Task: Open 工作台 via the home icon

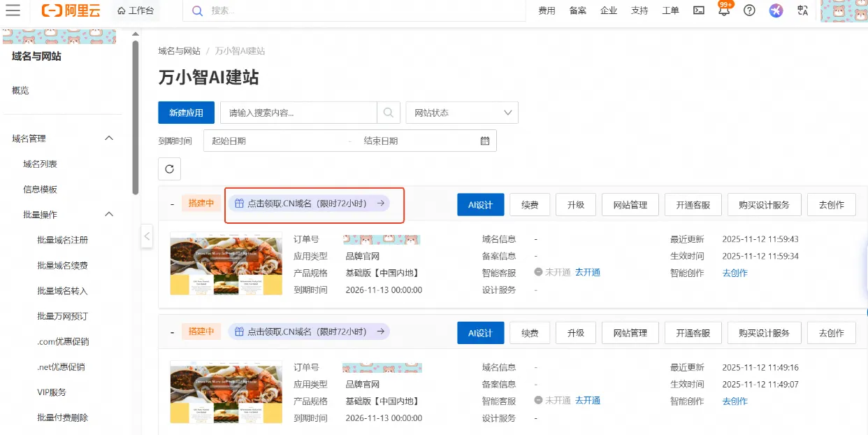Action: point(136,10)
